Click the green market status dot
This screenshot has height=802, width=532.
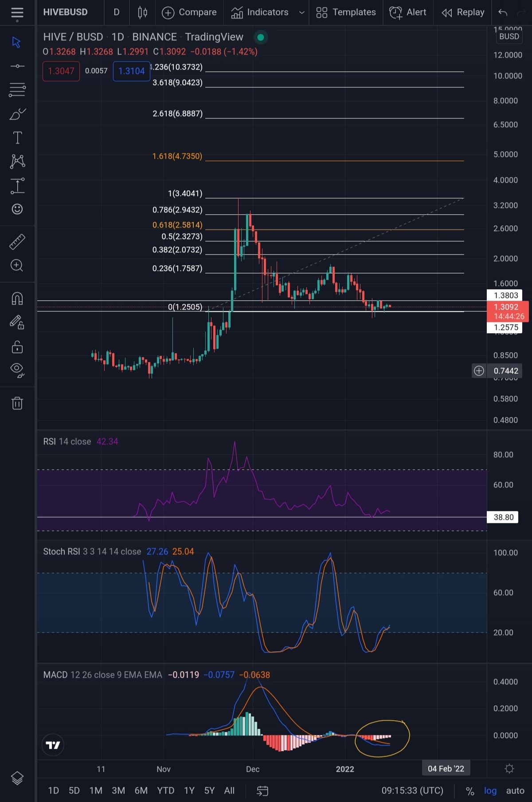(x=261, y=37)
